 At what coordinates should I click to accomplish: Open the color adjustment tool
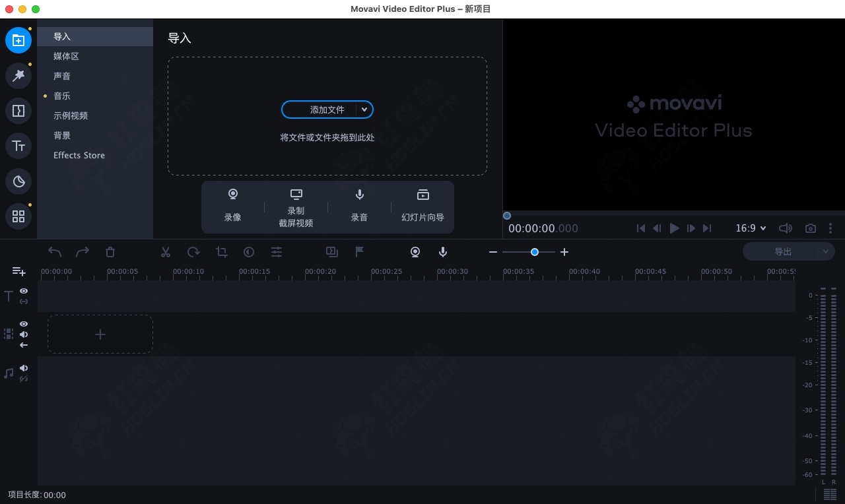pyautogui.click(x=249, y=252)
